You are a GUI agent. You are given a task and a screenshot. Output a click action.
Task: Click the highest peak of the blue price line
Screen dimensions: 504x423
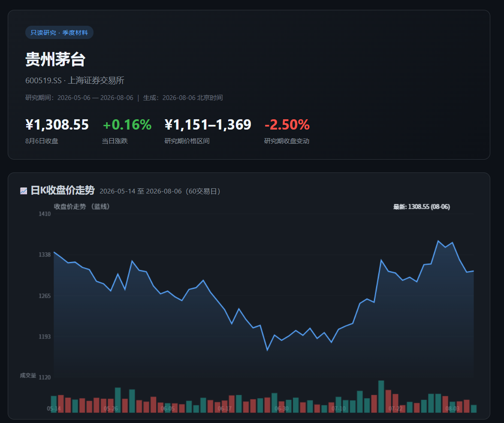coord(438,241)
